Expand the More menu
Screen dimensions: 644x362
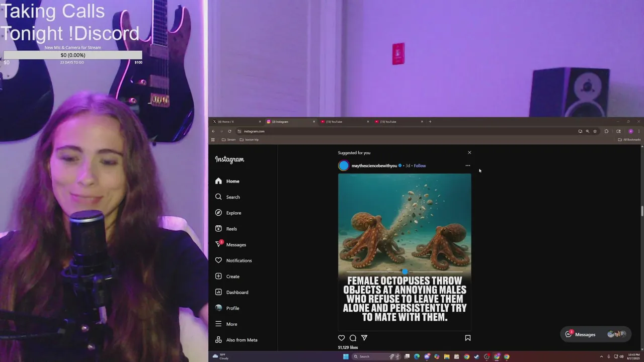coord(226,324)
